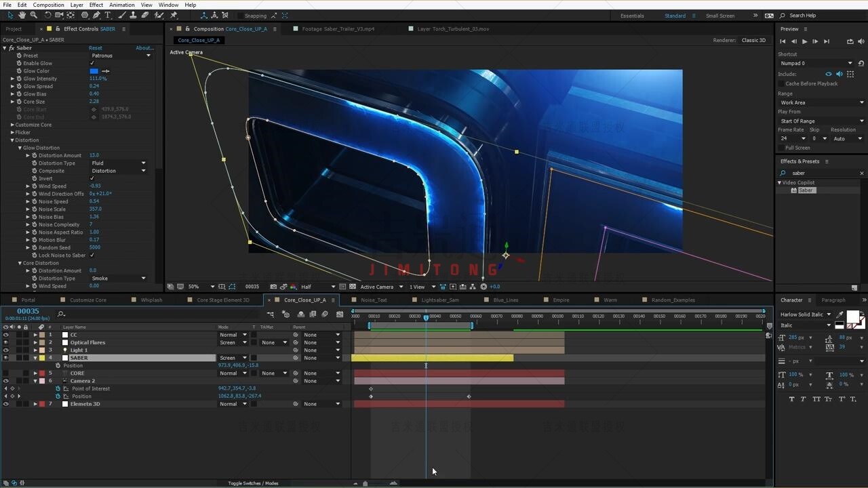Click the blue Glow Color swatch
The height and width of the screenshot is (488, 868).
click(x=94, y=71)
